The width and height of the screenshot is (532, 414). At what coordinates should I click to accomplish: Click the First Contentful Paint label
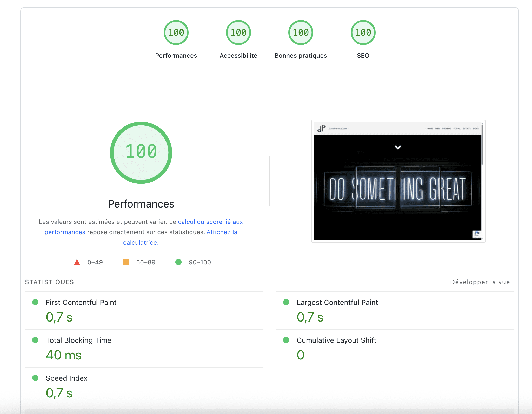[x=81, y=302]
